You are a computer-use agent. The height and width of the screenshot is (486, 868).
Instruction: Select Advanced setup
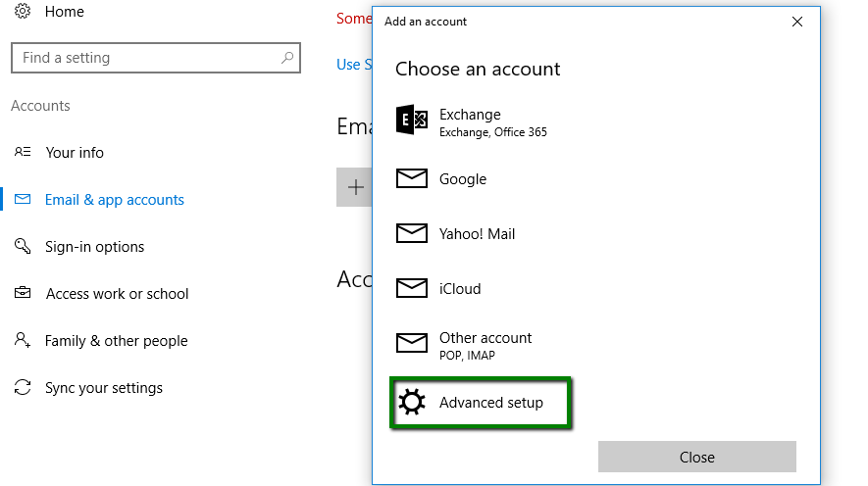[x=481, y=403]
